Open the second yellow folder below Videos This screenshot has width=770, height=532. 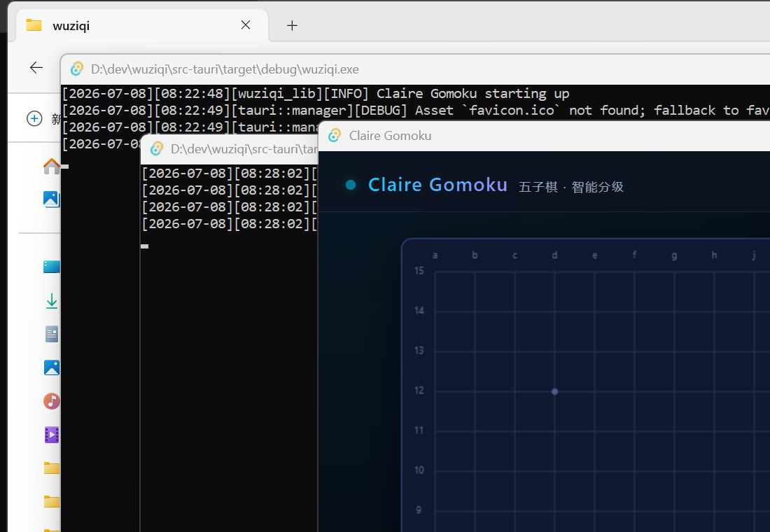[x=52, y=501]
